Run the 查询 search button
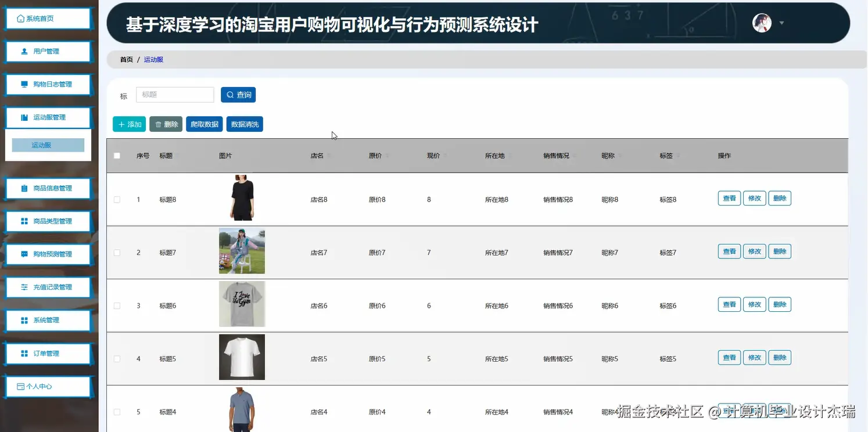 point(238,95)
